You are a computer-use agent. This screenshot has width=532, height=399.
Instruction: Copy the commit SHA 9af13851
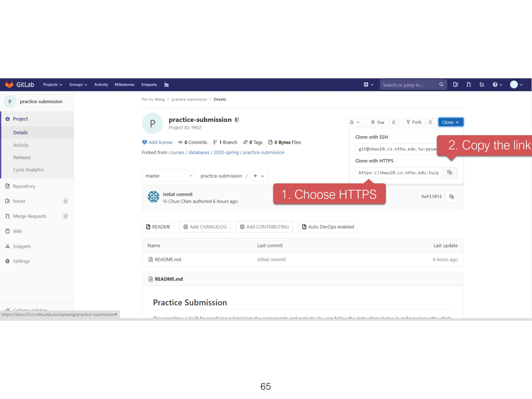451,197
